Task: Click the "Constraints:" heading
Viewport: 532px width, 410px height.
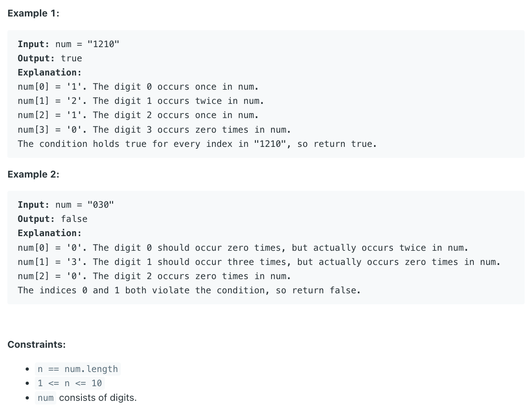Action: tap(37, 345)
